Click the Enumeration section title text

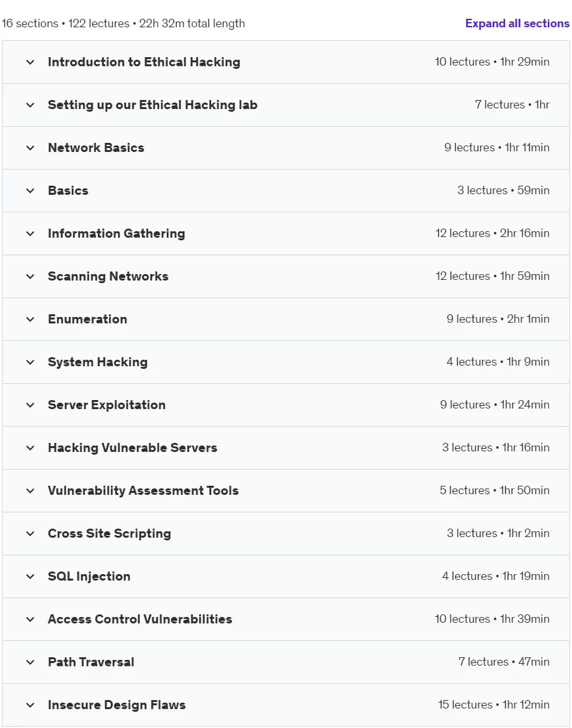(x=87, y=319)
